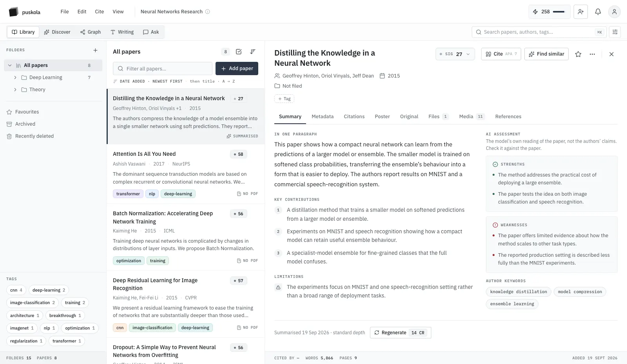Click the SUMMARISED badge on Distilling paper

(242, 136)
